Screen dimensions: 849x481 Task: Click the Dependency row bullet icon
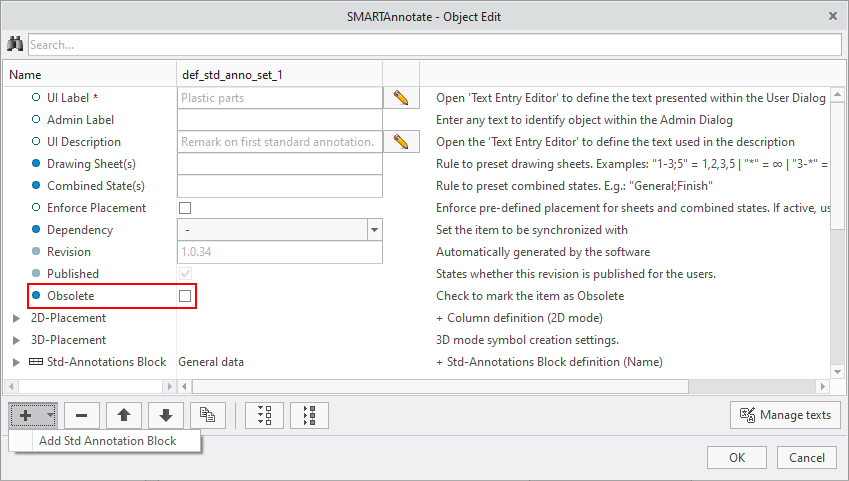click(x=36, y=229)
